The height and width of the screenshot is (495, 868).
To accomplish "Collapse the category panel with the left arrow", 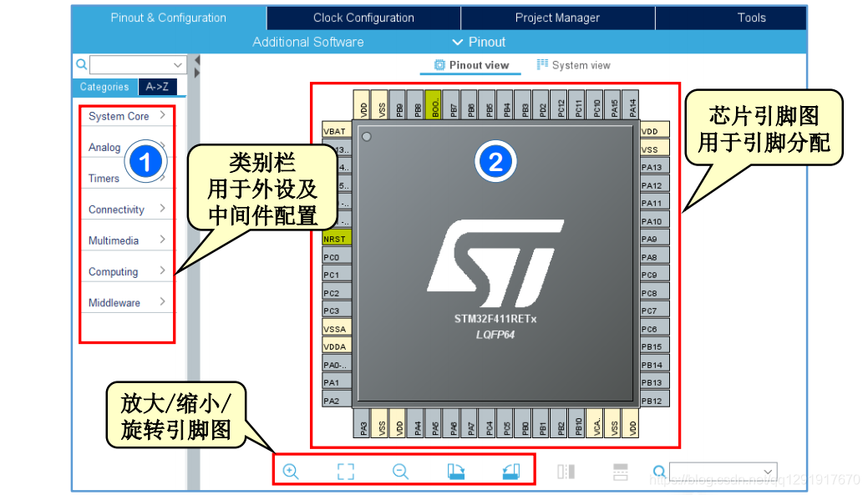I will pos(197,60).
